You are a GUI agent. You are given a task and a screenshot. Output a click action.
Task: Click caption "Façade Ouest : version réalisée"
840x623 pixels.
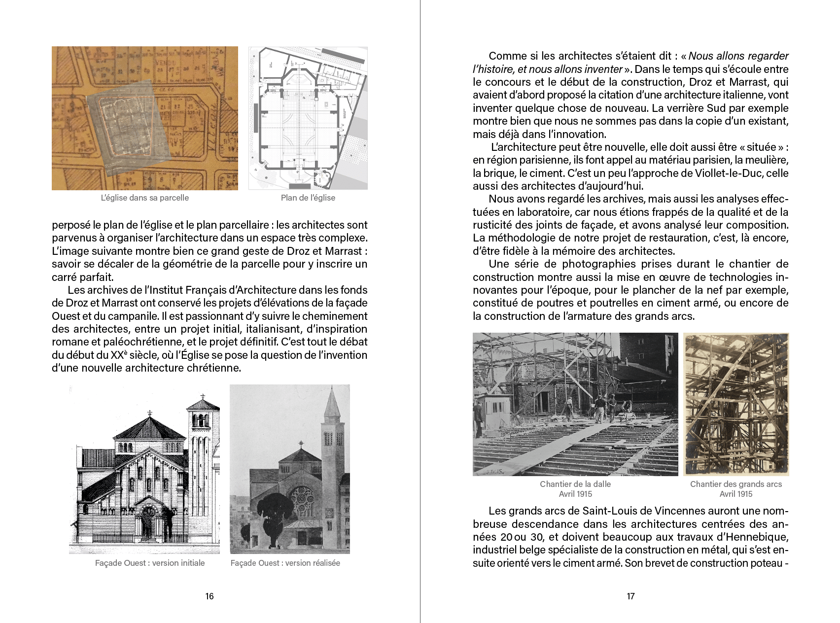pos(285,563)
